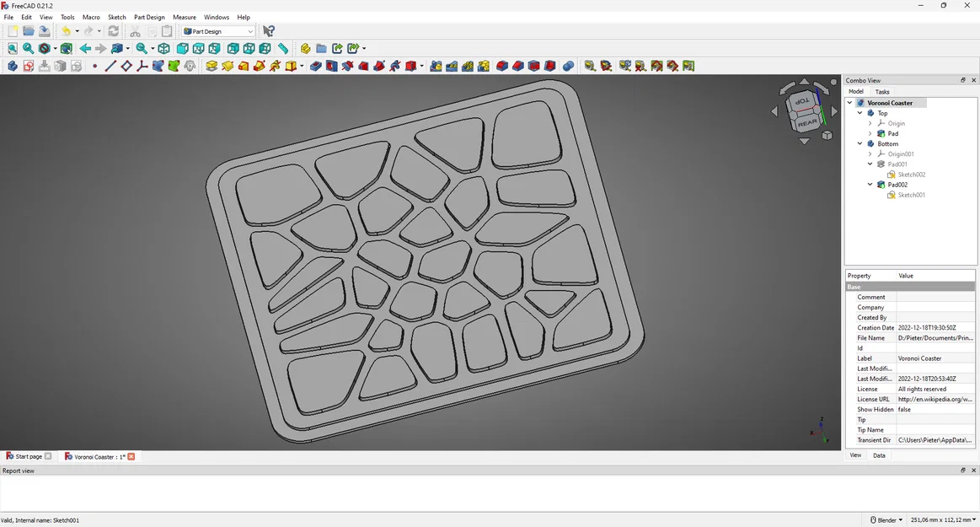Screen dimensions: 980x527
Task: Activate the What's This help pointer
Action: tap(269, 31)
